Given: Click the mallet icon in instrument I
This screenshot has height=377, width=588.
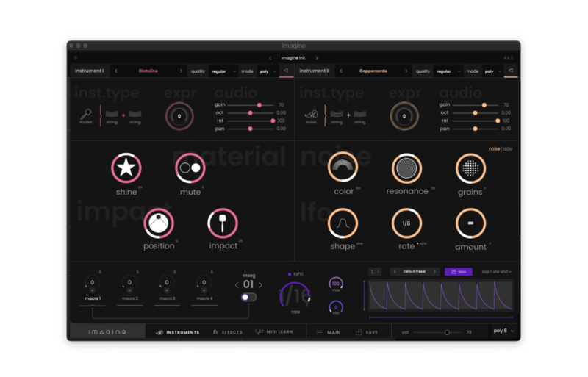Looking at the screenshot, I should pyautogui.click(x=86, y=114).
